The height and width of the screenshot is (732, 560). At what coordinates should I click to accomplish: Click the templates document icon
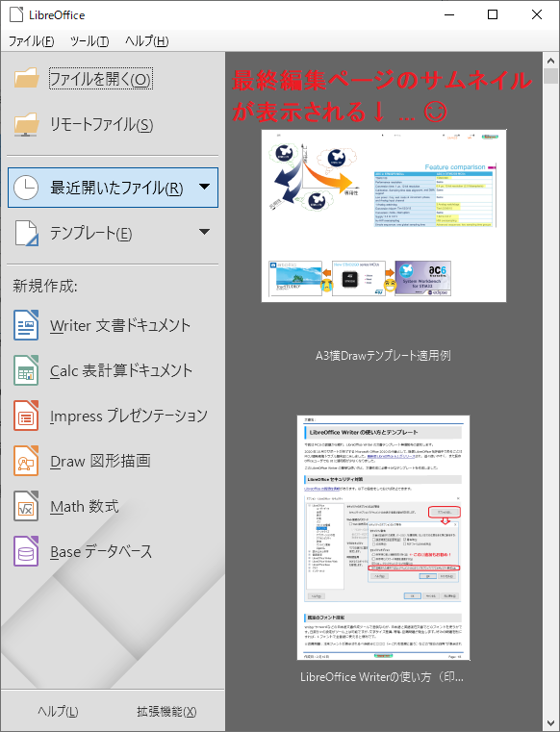point(26,233)
